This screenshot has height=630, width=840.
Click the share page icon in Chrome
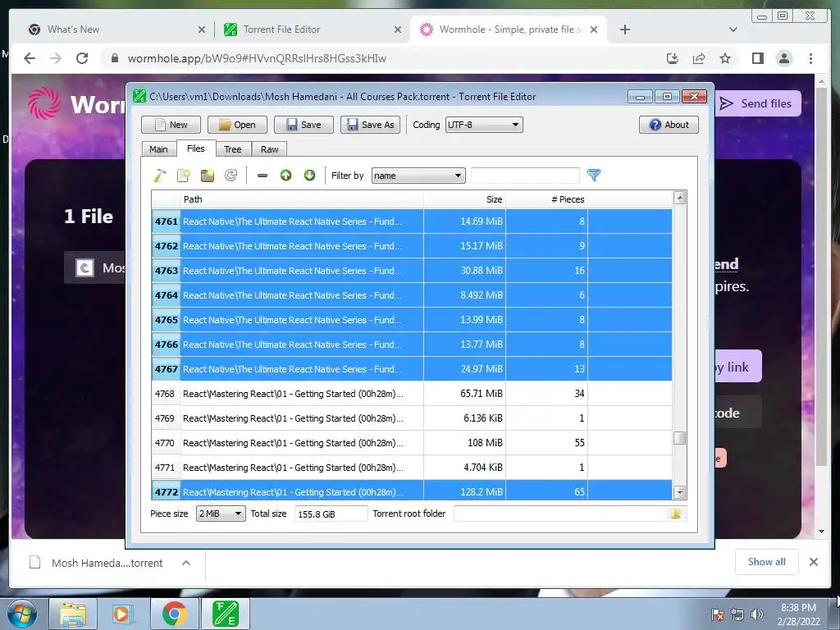[x=699, y=58]
